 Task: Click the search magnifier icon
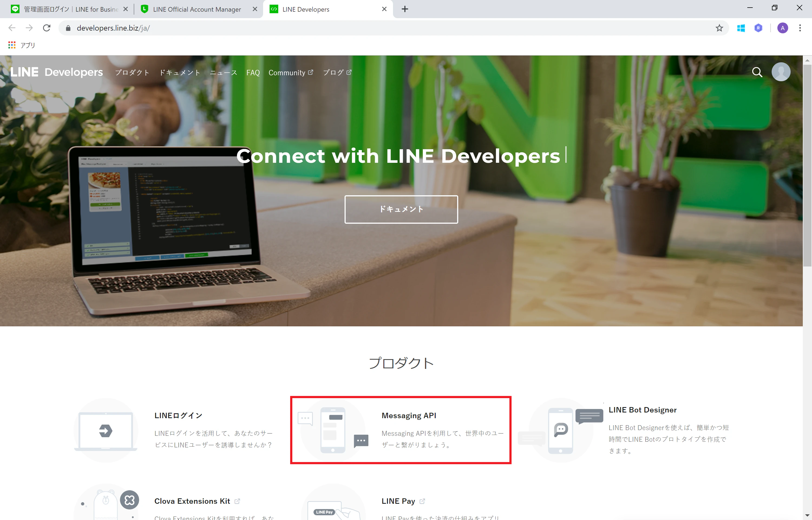[757, 72]
